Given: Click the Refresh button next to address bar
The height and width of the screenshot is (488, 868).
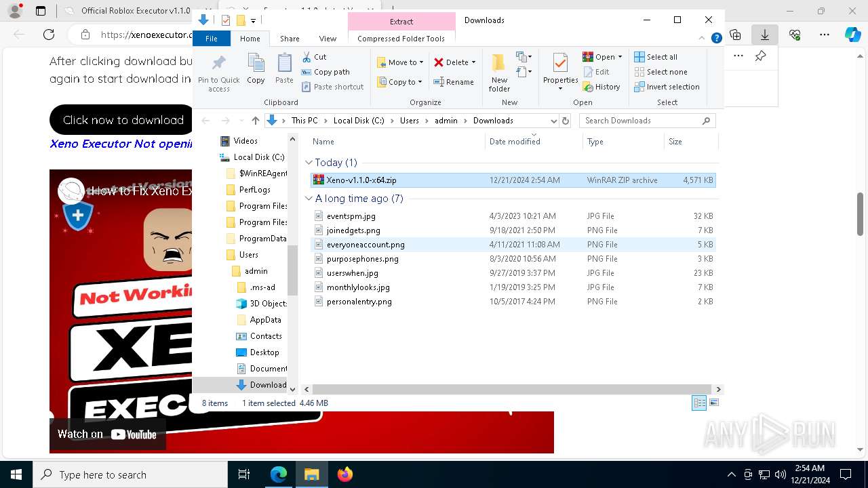Looking at the screenshot, I should coord(566,121).
